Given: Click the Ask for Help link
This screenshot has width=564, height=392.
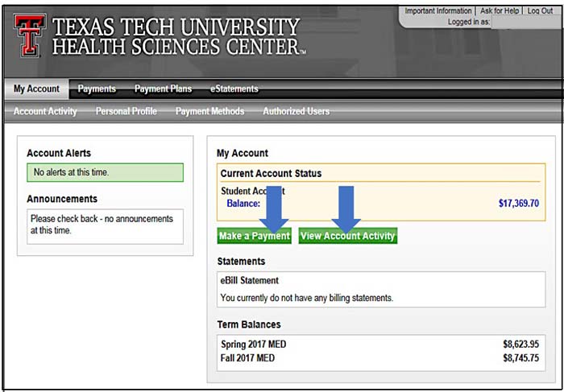Looking at the screenshot, I should click(500, 11).
